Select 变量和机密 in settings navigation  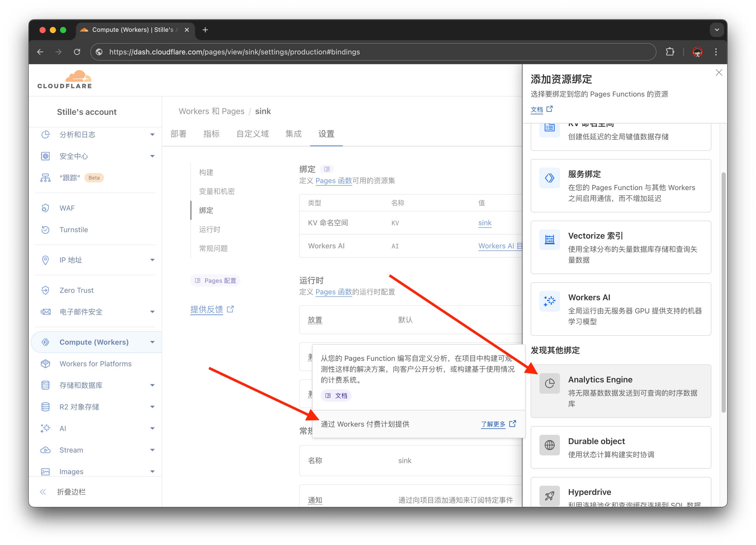[x=217, y=191]
